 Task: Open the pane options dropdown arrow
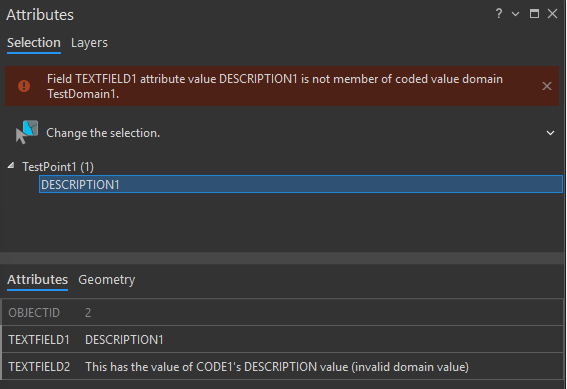click(x=515, y=14)
